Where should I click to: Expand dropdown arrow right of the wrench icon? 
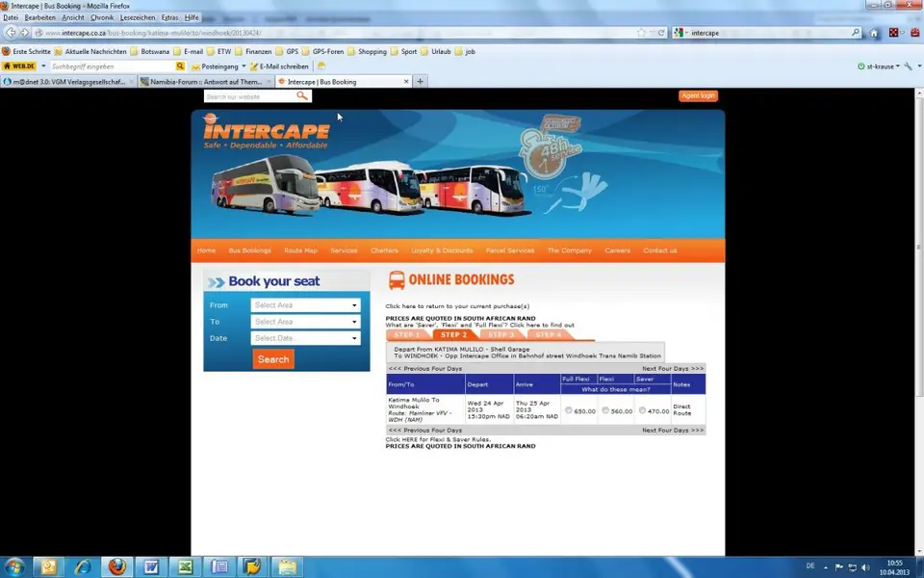[919, 66]
